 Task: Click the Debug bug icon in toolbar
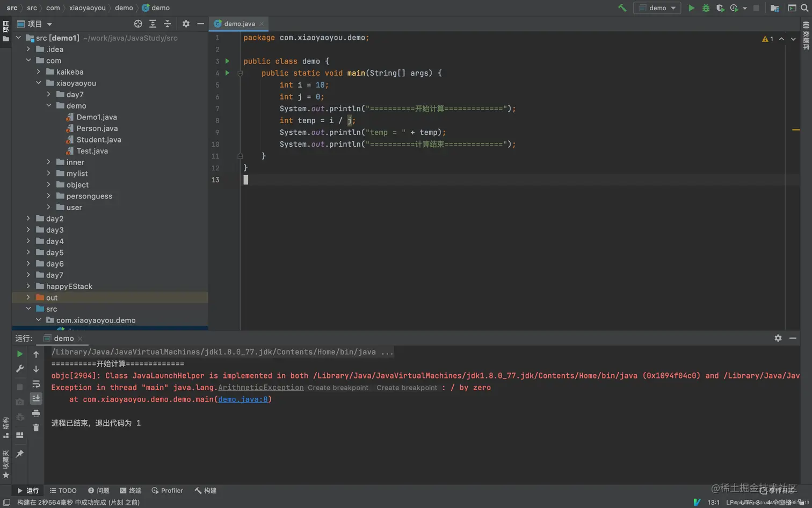[x=706, y=8]
